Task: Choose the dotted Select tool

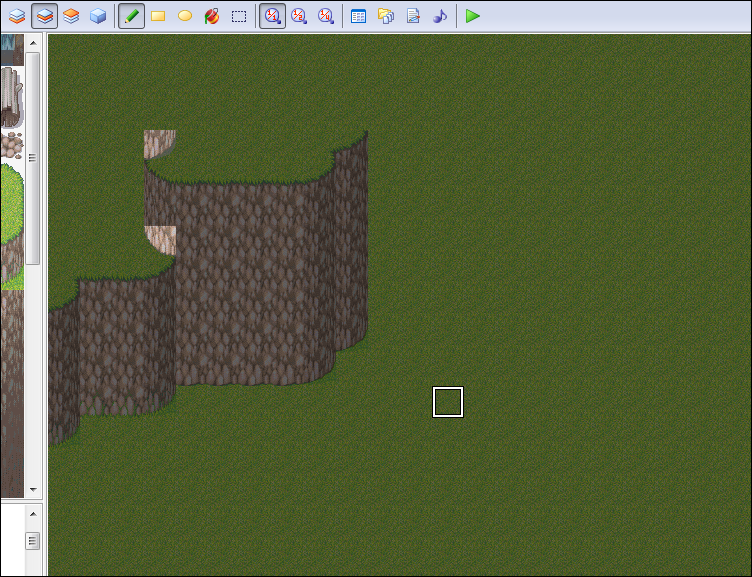Action: click(239, 16)
